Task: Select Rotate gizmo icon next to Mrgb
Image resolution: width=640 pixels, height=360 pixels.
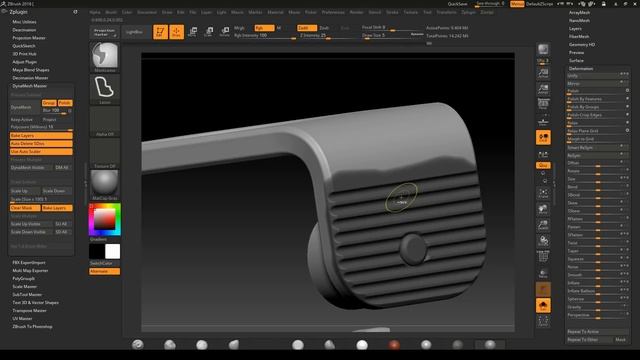Action: [x=224, y=32]
